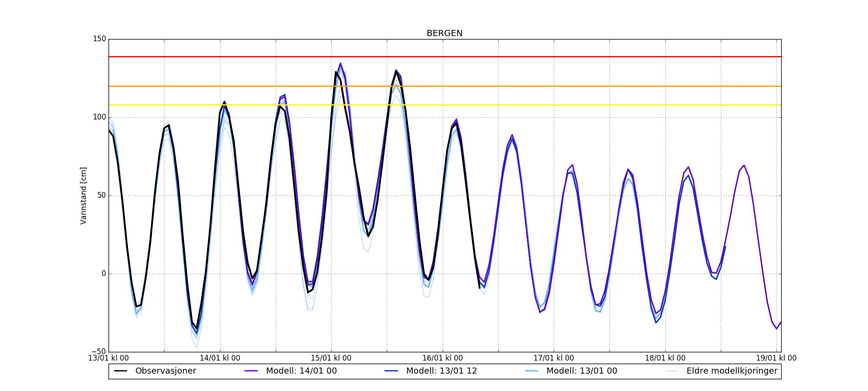Click the '15/01 kl 00' x-axis label
This screenshot has height=391, width=868.
[331, 358]
